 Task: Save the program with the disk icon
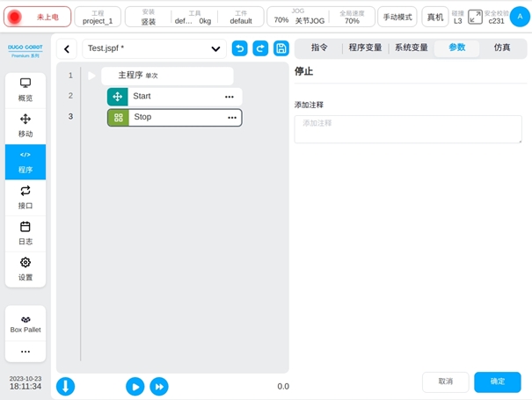281,49
